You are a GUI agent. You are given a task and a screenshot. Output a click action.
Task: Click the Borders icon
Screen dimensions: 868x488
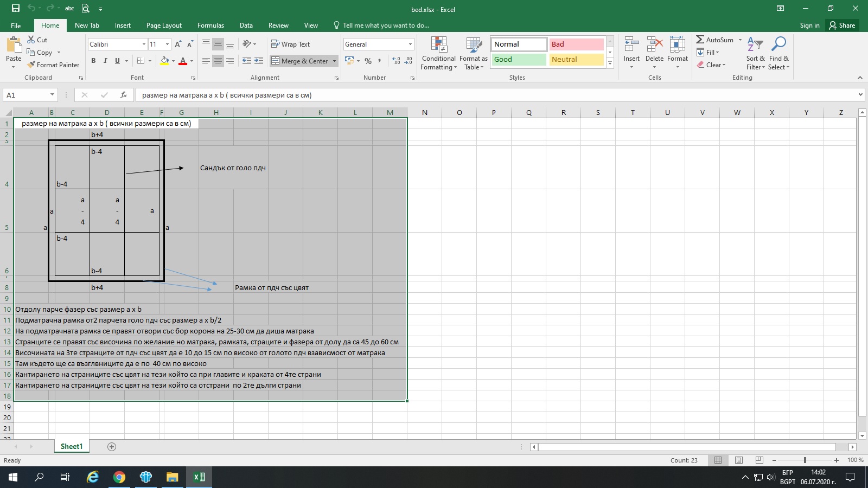tap(141, 61)
